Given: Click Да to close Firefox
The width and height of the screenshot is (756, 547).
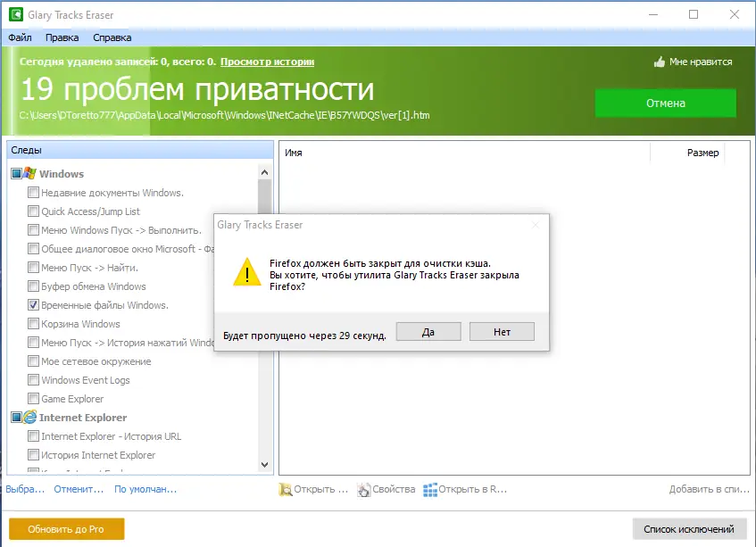Looking at the screenshot, I should pyautogui.click(x=428, y=332).
